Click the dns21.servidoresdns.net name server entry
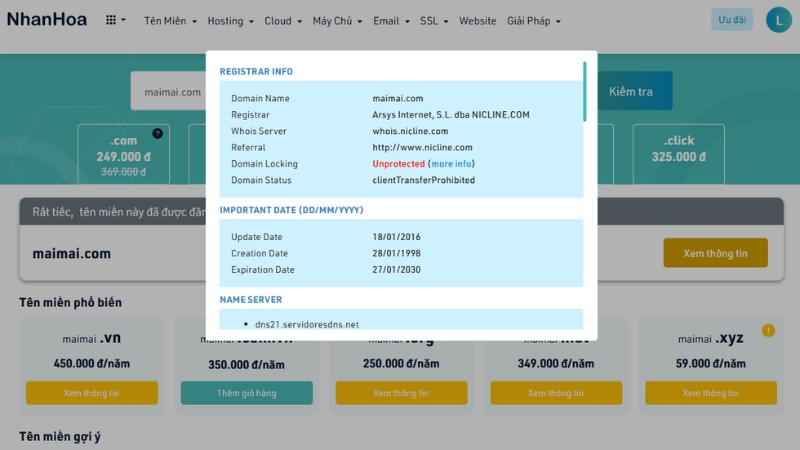 click(x=307, y=324)
